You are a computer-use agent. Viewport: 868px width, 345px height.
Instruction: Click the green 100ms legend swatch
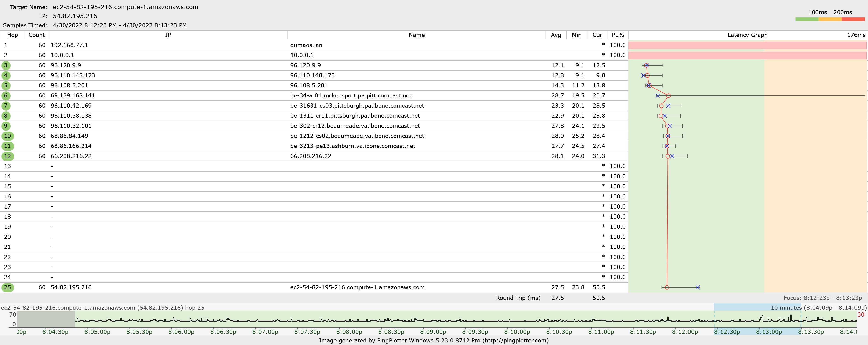coord(807,19)
